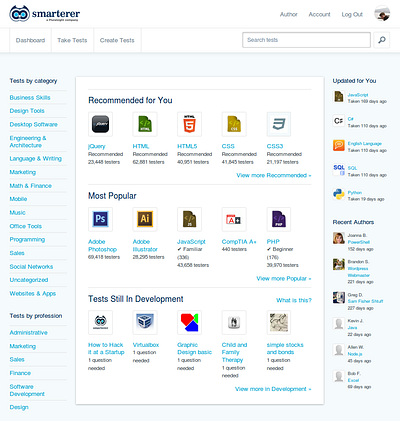Click Log Out
This screenshot has height=421, width=400.
pos(352,14)
